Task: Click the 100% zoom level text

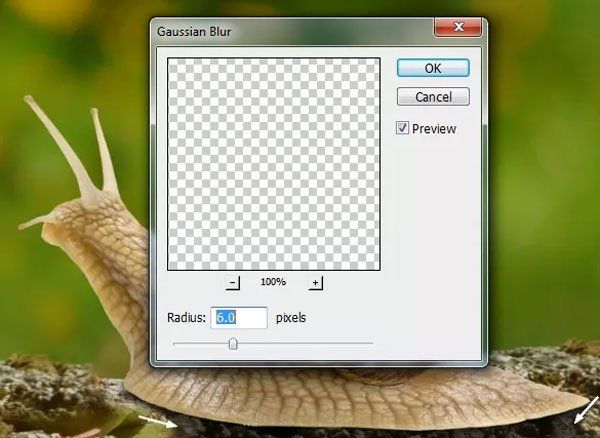Action: point(273,283)
